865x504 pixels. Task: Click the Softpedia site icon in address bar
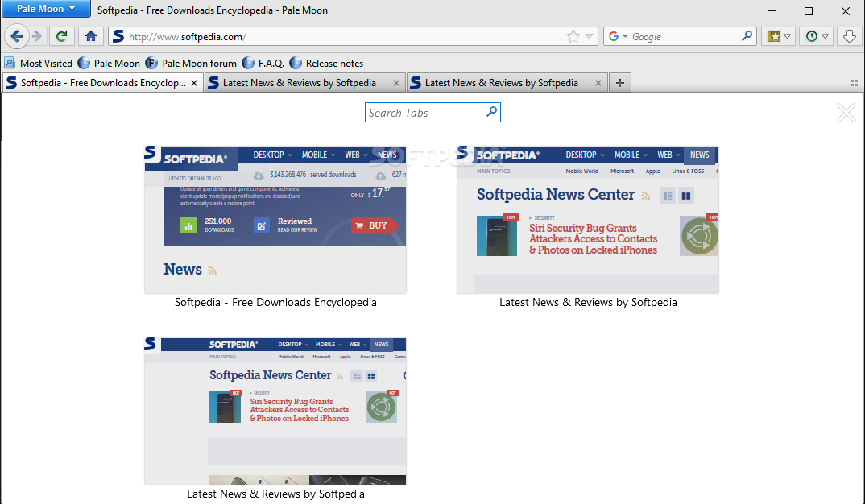(118, 37)
